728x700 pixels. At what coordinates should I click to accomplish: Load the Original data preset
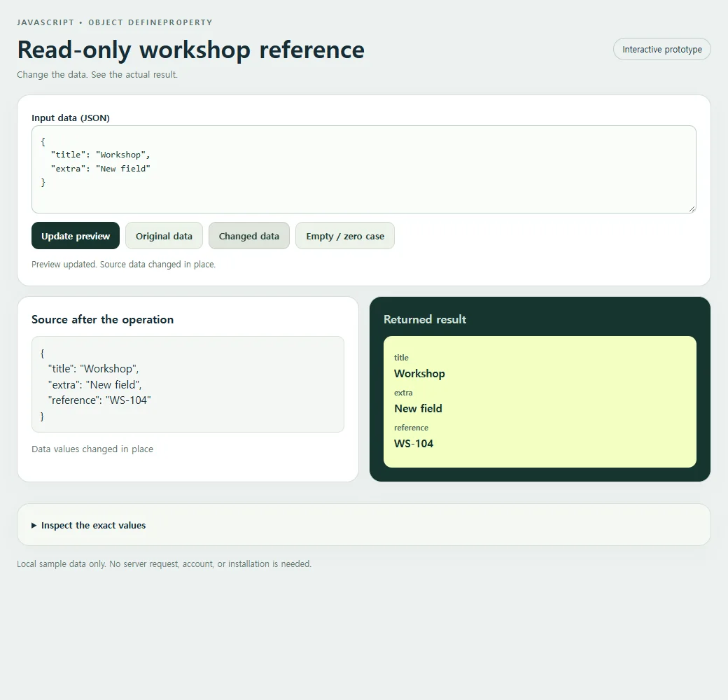click(x=164, y=236)
